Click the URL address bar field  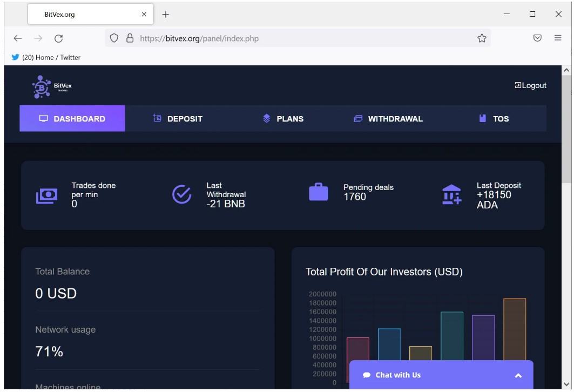302,38
